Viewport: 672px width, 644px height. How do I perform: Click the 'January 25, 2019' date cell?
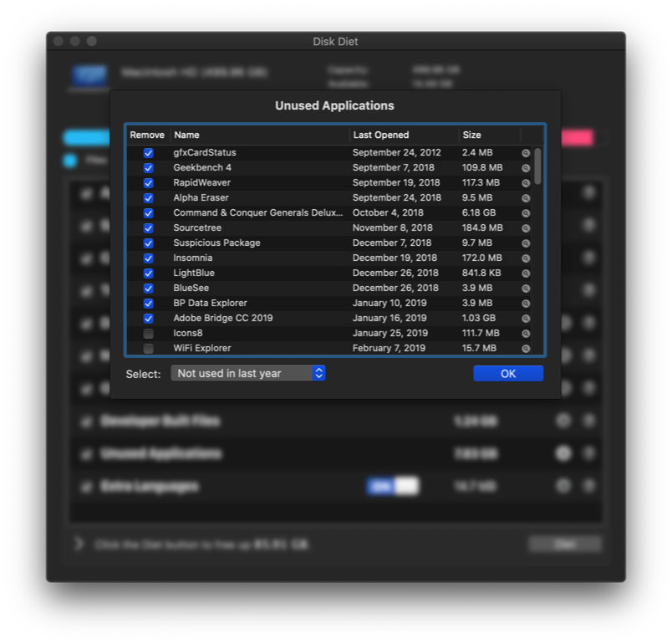[390, 333]
